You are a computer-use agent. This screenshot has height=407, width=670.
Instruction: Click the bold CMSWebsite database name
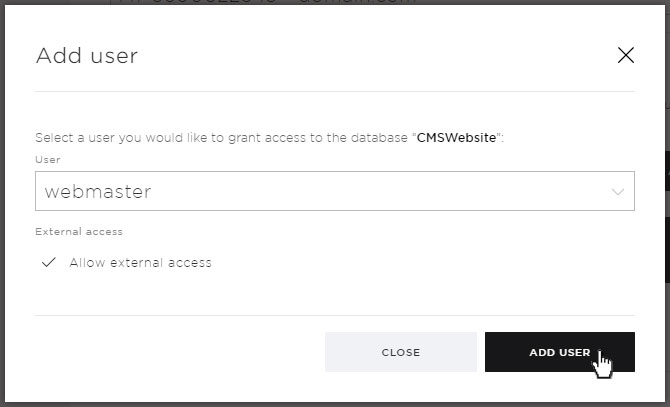(x=456, y=138)
